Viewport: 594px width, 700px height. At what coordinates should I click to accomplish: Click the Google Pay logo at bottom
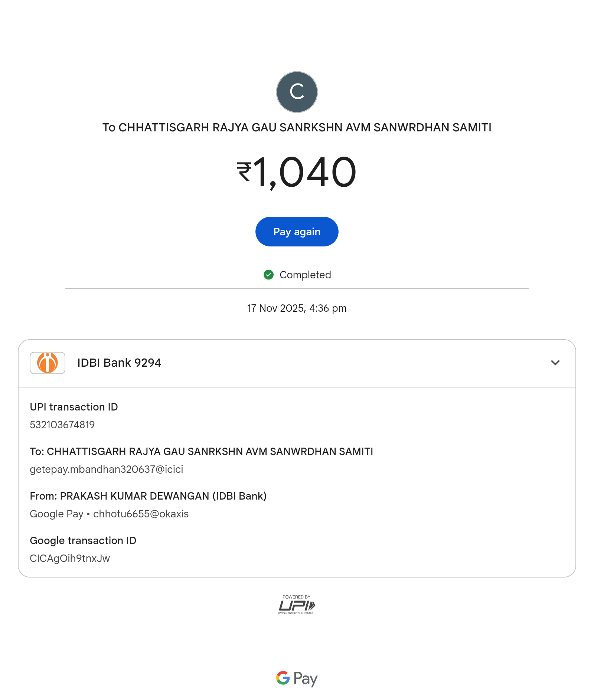point(297,678)
